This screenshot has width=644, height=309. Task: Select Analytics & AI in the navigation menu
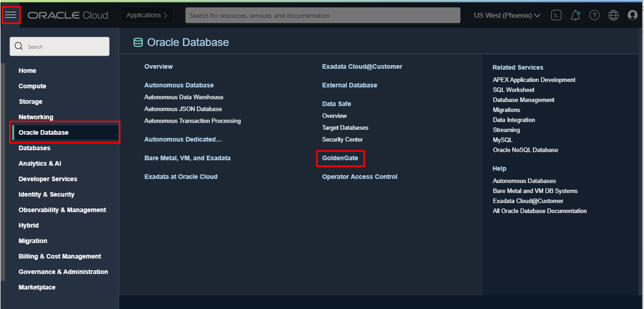40,163
